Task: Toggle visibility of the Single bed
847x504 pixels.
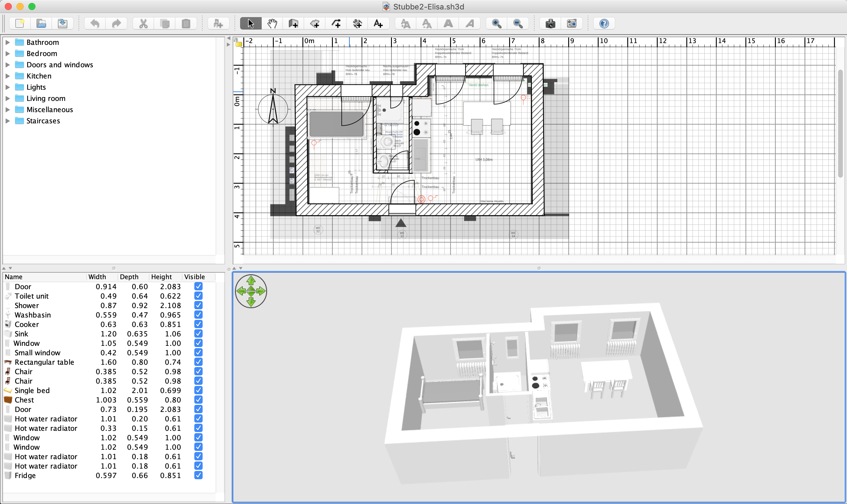Action: [x=198, y=390]
